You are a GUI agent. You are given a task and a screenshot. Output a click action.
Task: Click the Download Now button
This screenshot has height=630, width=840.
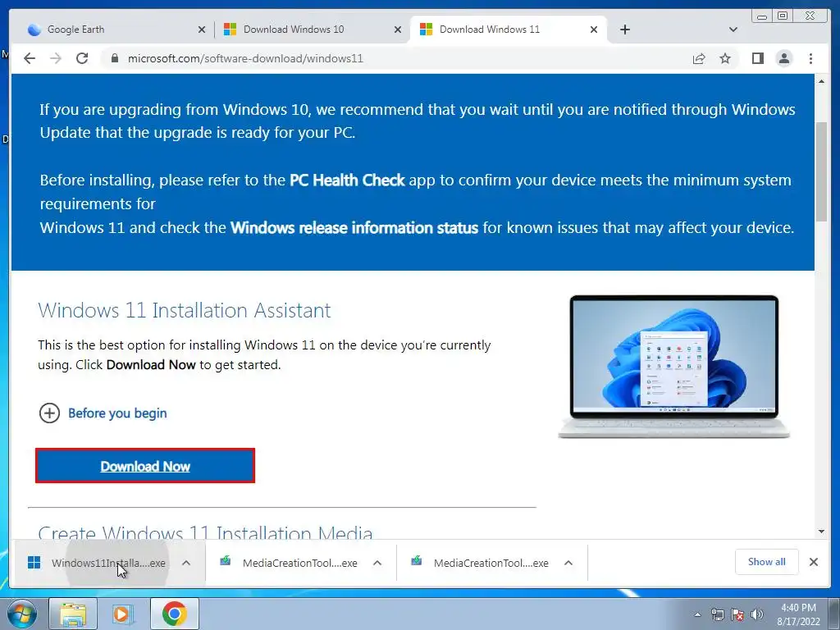(x=145, y=466)
